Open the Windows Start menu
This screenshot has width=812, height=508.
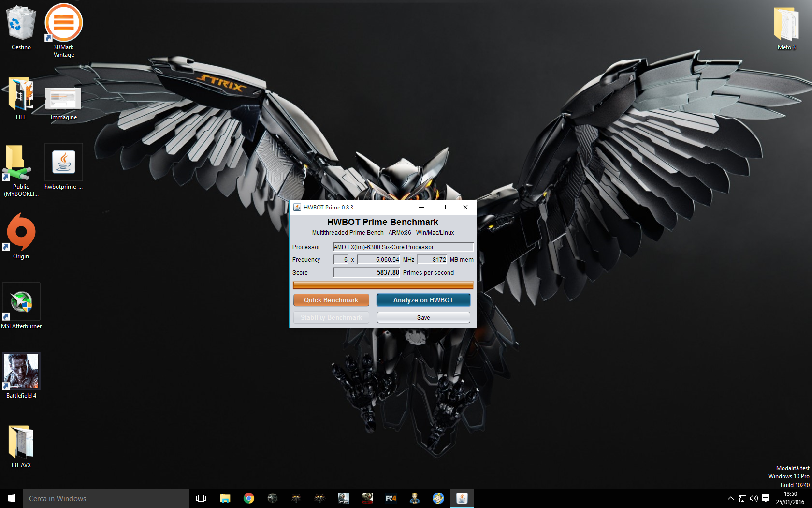[x=12, y=498]
